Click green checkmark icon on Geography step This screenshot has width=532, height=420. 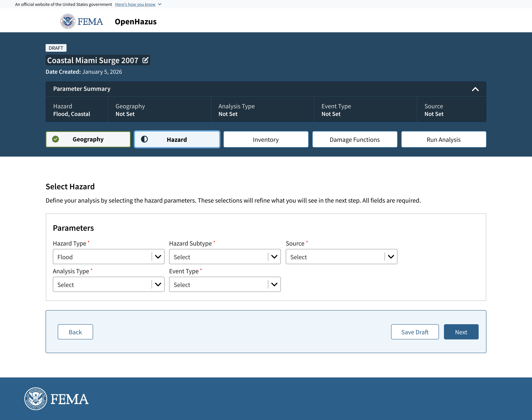pos(55,139)
